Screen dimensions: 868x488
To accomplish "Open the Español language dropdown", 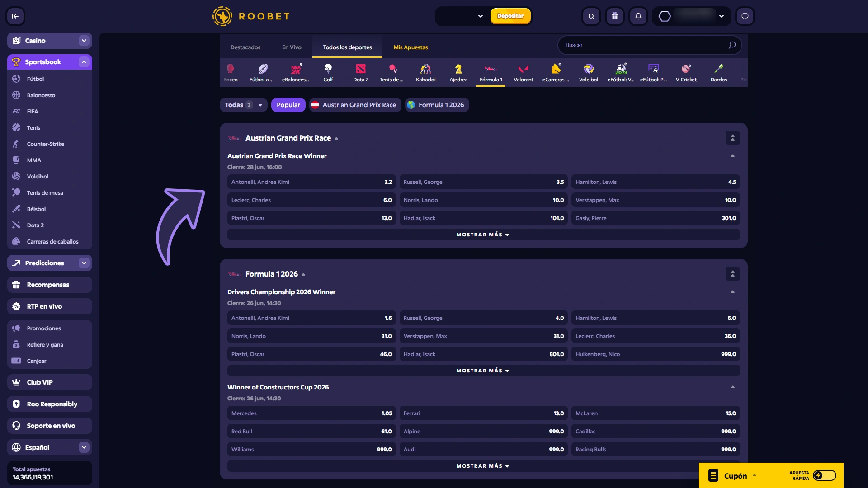I will pyautogui.click(x=84, y=447).
